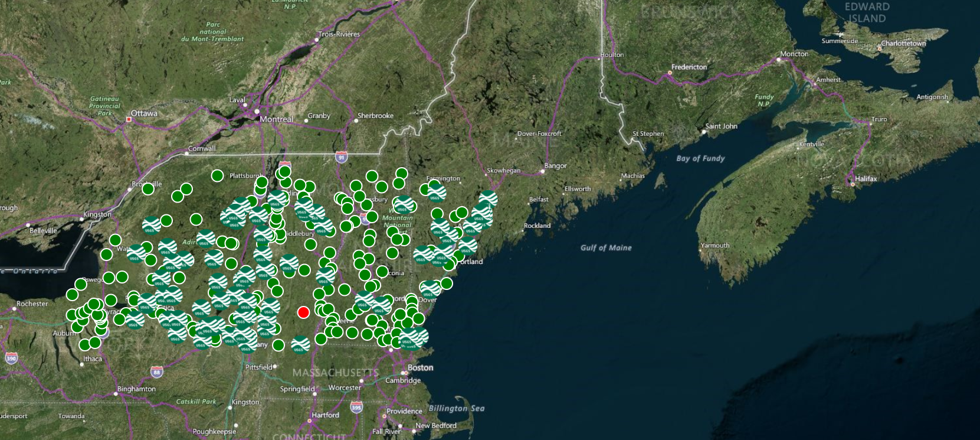980x440 pixels.
Task: Open the isolated USGS marker below red dot
Action: click(300, 344)
